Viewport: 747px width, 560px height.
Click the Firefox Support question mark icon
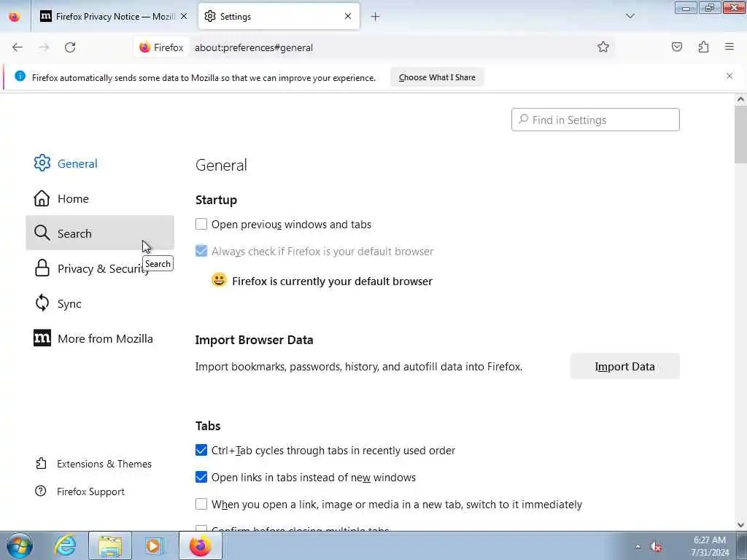[x=41, y=491]
